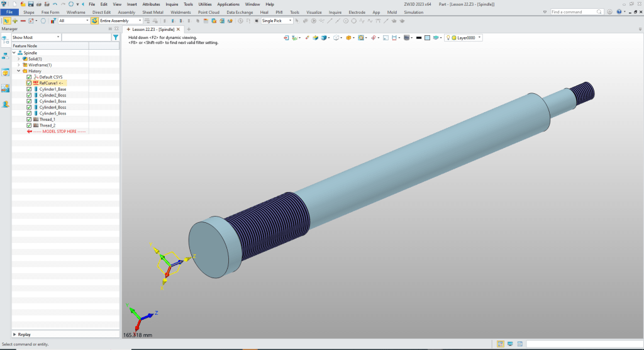Uncheck the Default CSYS checkbox
Image resolution: width=644 pixels, height=350 pixels.
(29, 77)
